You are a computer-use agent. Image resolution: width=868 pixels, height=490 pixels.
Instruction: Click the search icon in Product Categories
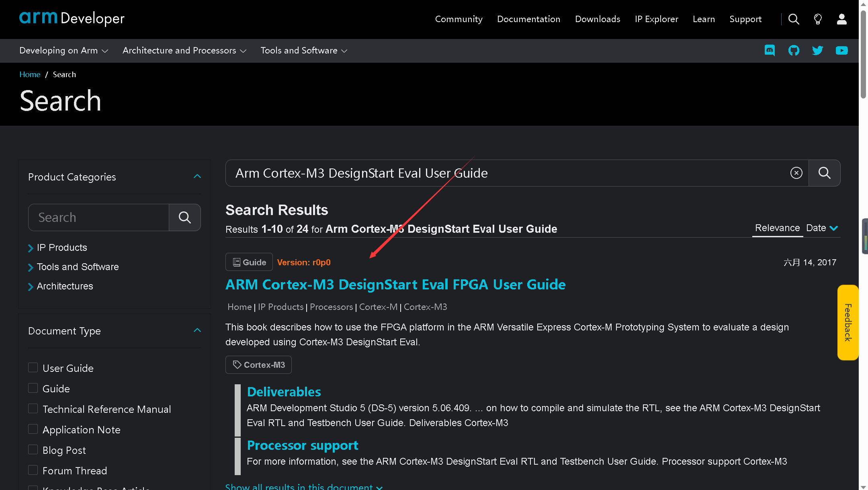click(x=185, y=217)
